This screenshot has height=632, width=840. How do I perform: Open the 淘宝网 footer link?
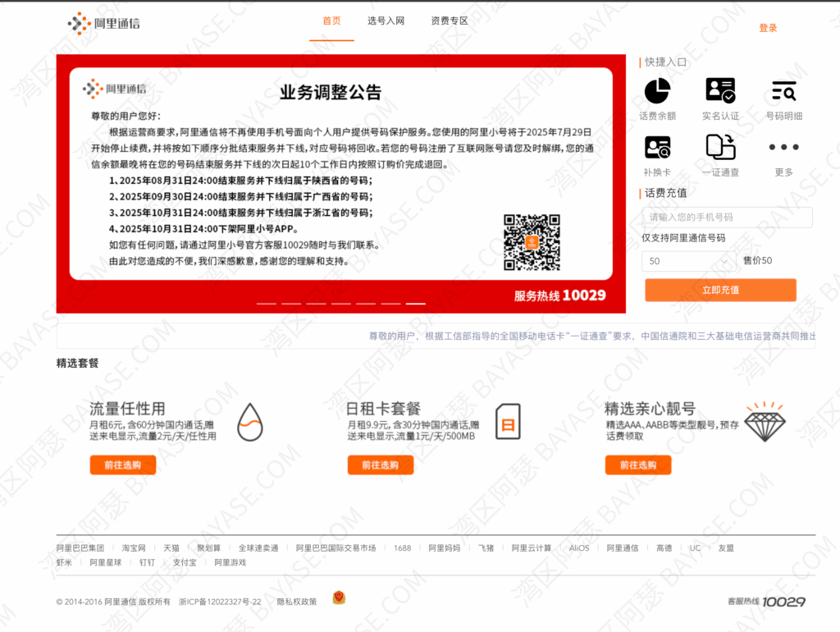click(134, 547)
